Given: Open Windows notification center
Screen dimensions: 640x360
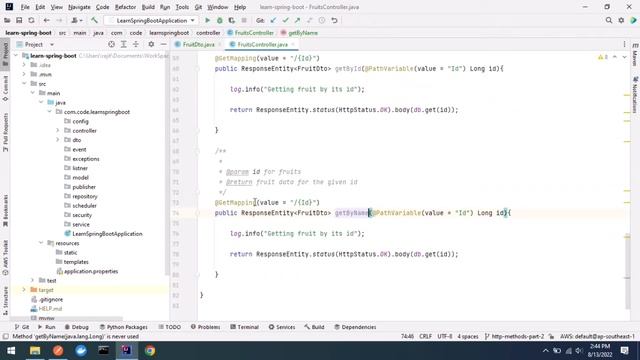Looking at the screenshot, I should tap(624, 351).
